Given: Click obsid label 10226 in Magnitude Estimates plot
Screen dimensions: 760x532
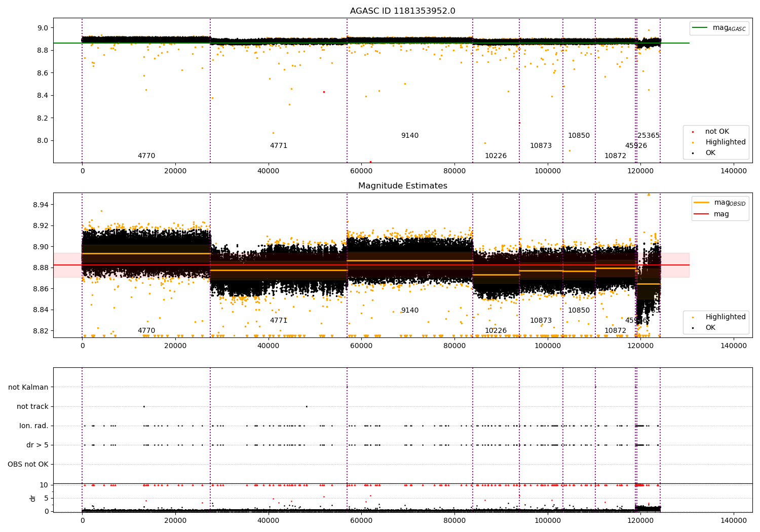Looking at the screenshot, I should [496, 331].
